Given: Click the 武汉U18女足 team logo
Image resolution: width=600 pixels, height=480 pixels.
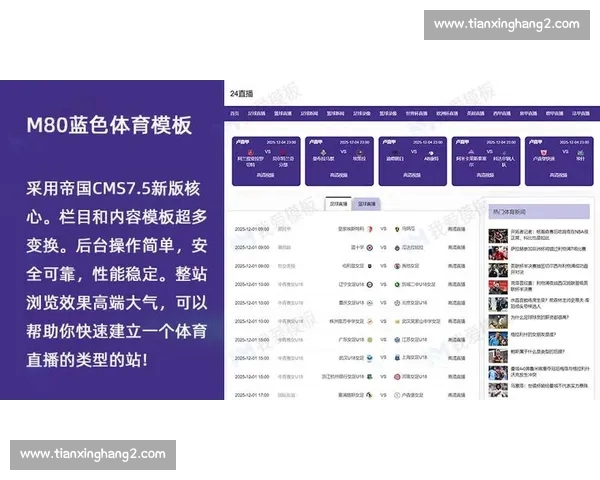Looking at the screenshot, I should pyautogui.click(x=370, y=358).
